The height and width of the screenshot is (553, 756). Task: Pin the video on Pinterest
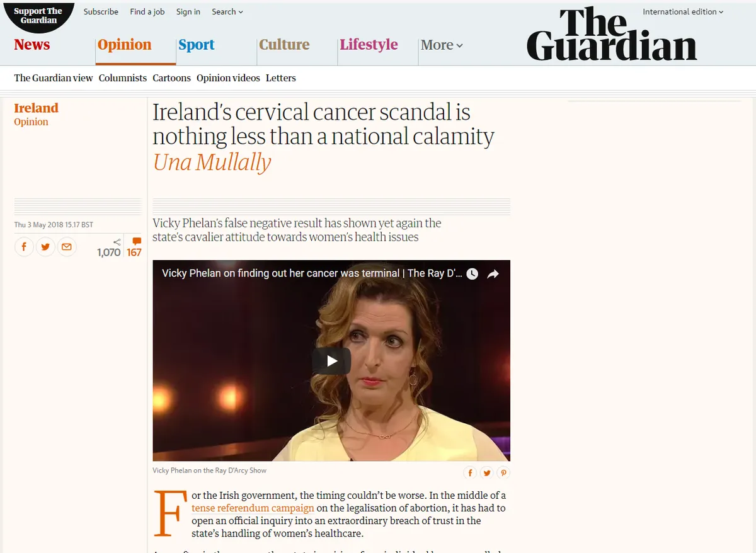[503, 472]
